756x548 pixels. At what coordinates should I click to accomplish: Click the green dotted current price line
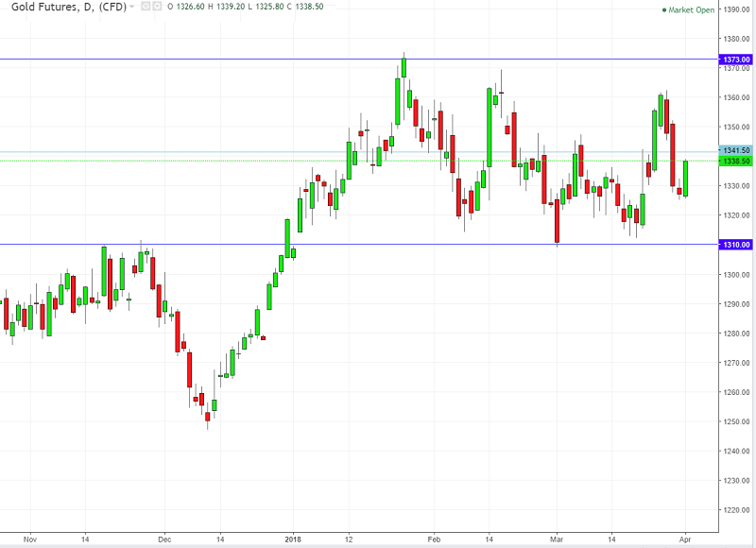tap(189, 161)
